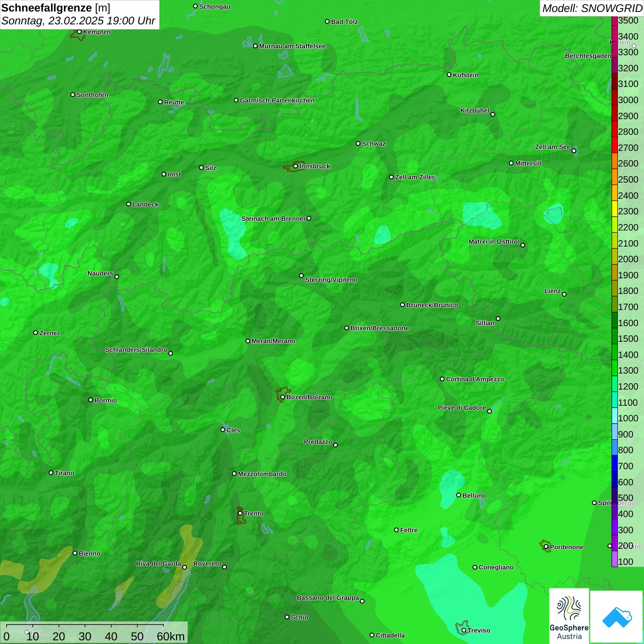The image size is (644, 644).
Task: Click the Bassano del Grappa label
Action: [328, 598]
